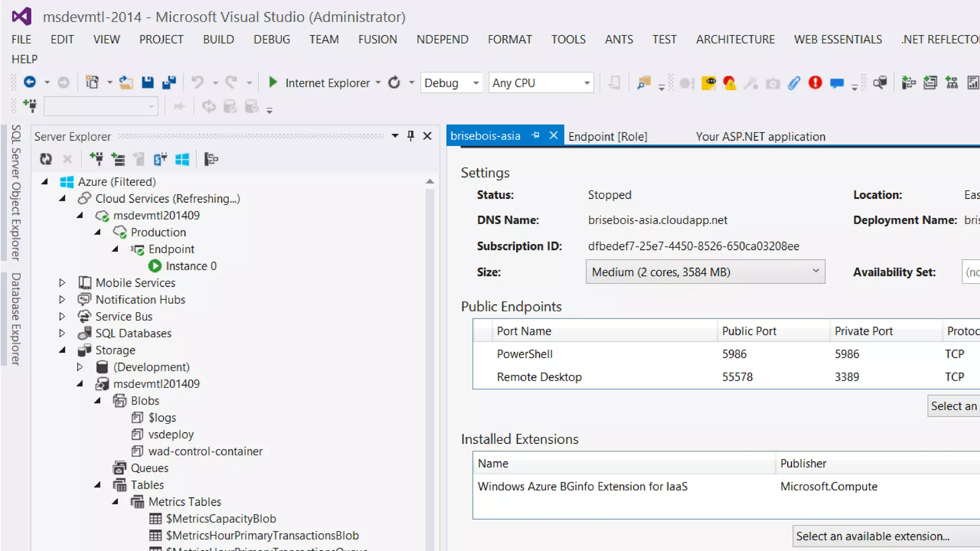Image resolution: width=980 pixels, height=551 pixels.
Task: Click the Server Explorer vertical scrollbar
Action: (430, 364)
